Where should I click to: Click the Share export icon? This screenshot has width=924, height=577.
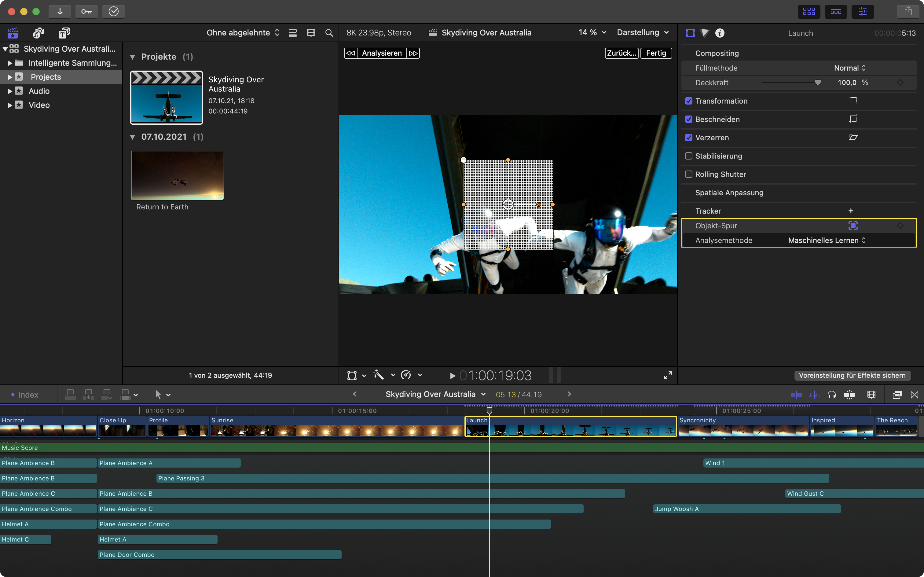point(908,11)
